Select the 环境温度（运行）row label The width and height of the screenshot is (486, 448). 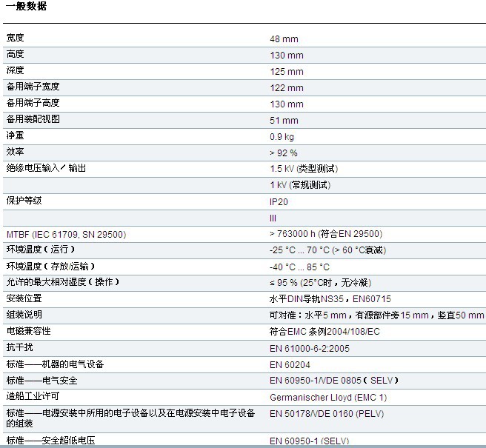(41, 250)
